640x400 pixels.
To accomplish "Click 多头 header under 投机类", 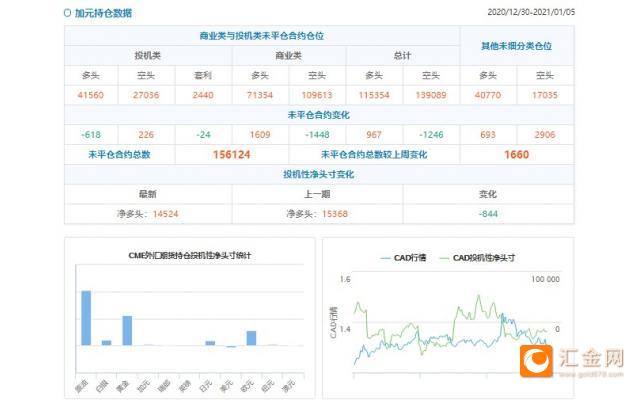I will pyautogui.click(x=91, y=76).
